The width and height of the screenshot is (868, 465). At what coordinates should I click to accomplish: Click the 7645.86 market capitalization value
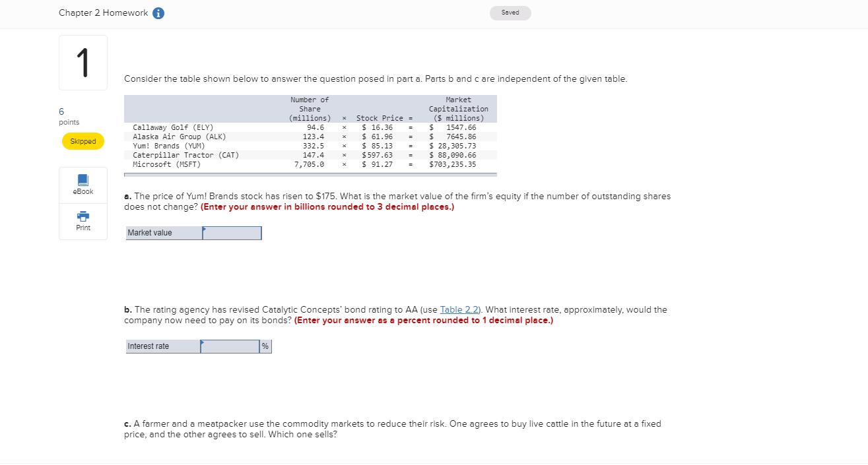pyautogui.click(x=461, y=137)
